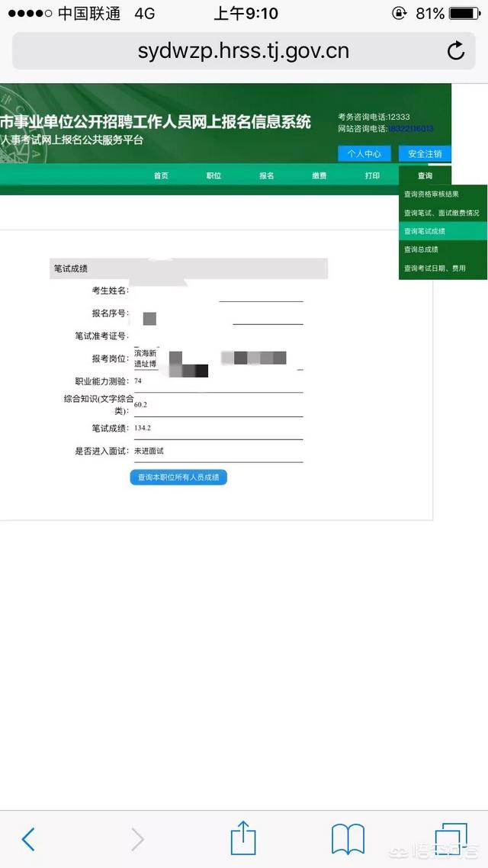Click the 安全注销 button
Screen dimensions: 488x868
pos(425,153)
